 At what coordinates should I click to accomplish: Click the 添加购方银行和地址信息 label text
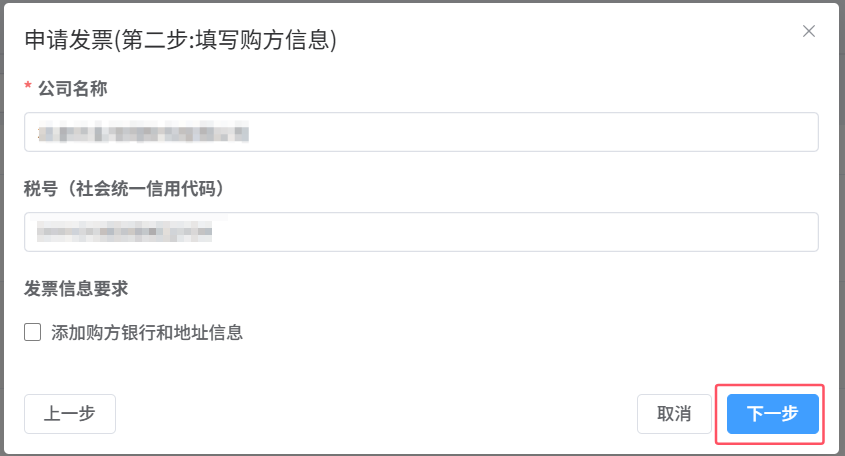(147, 333)
